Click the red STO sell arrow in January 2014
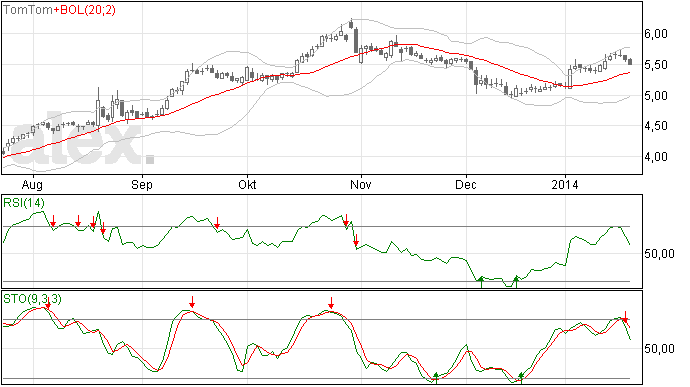690x387 pixels. click(x=624, y=317)
